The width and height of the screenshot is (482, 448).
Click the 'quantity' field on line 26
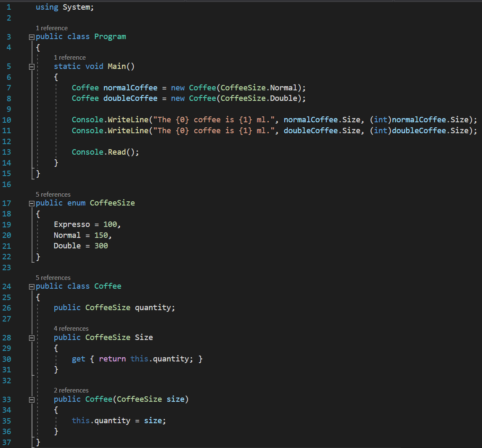(x=153, y=308)
